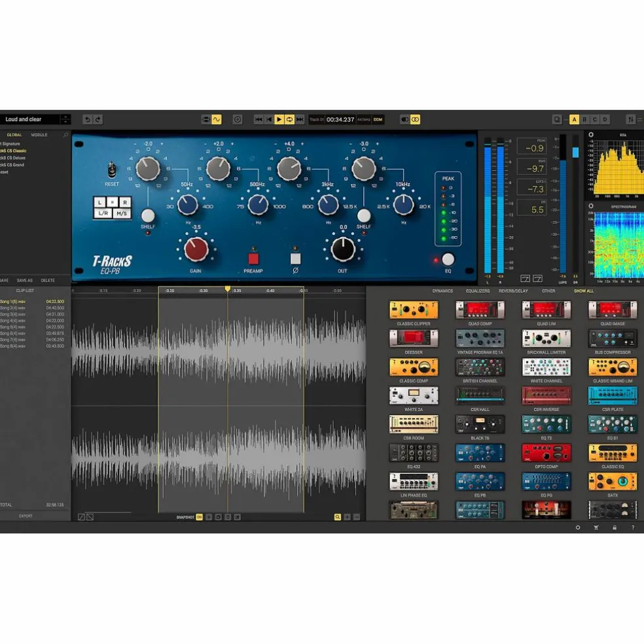Click the left meter mode icon
This screenshot has width=644, height=644.
525,279
